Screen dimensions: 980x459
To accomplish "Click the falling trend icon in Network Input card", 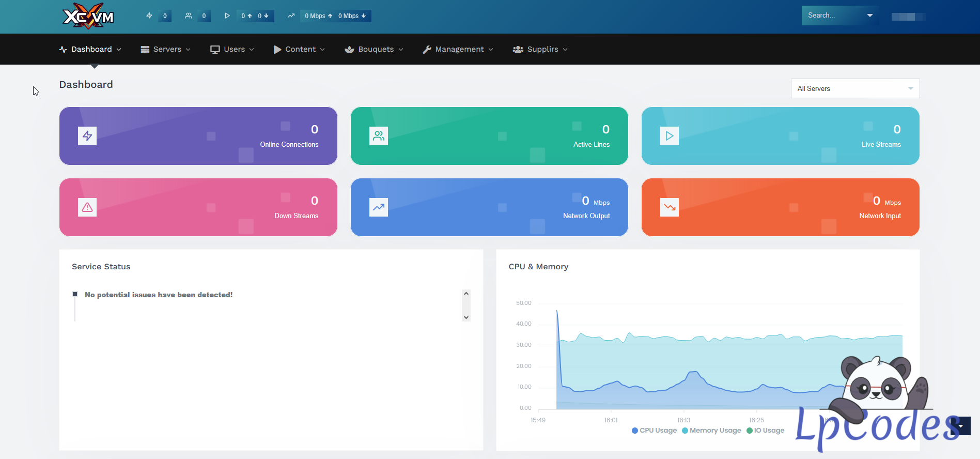I will point(670,207).
